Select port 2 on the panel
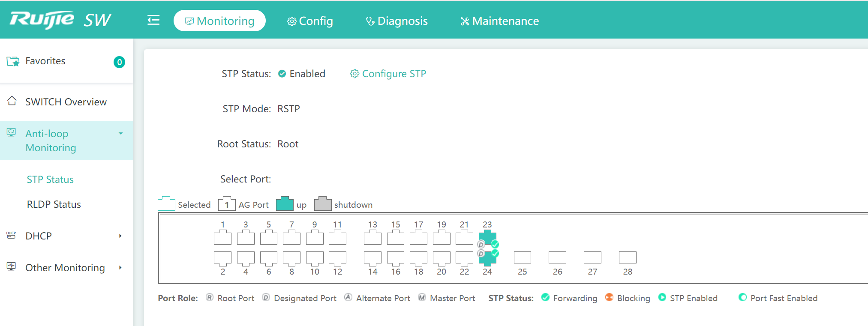Screen dimensions: 868x326 [x=222, y=258]
